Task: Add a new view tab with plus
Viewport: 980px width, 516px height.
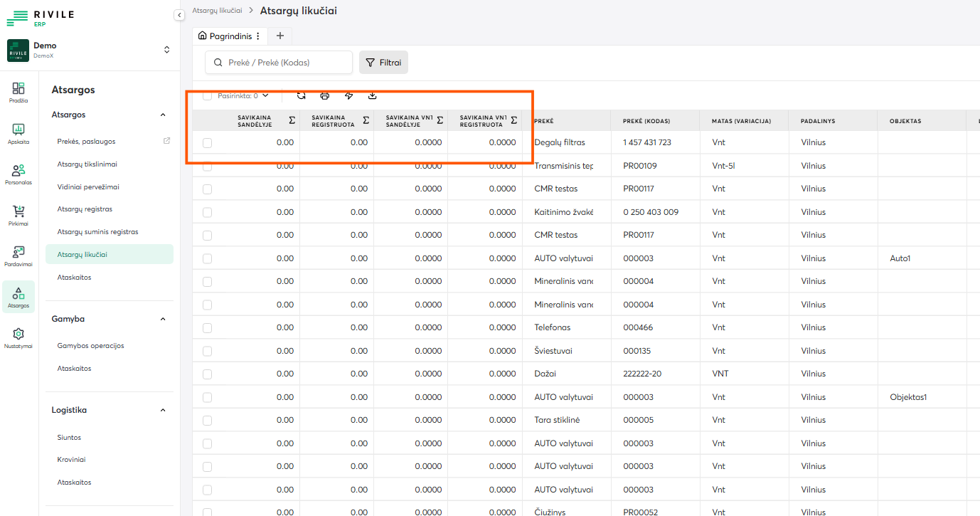Action: [x=279, y=36]
